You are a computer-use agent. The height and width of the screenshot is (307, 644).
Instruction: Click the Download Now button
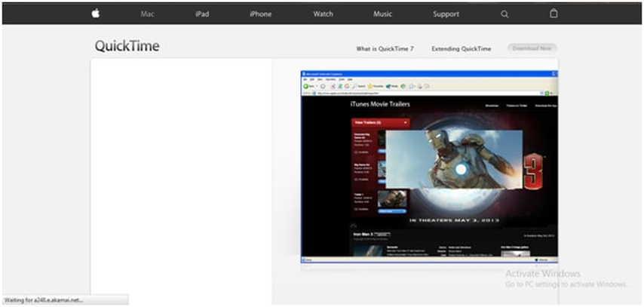[532, 48]
